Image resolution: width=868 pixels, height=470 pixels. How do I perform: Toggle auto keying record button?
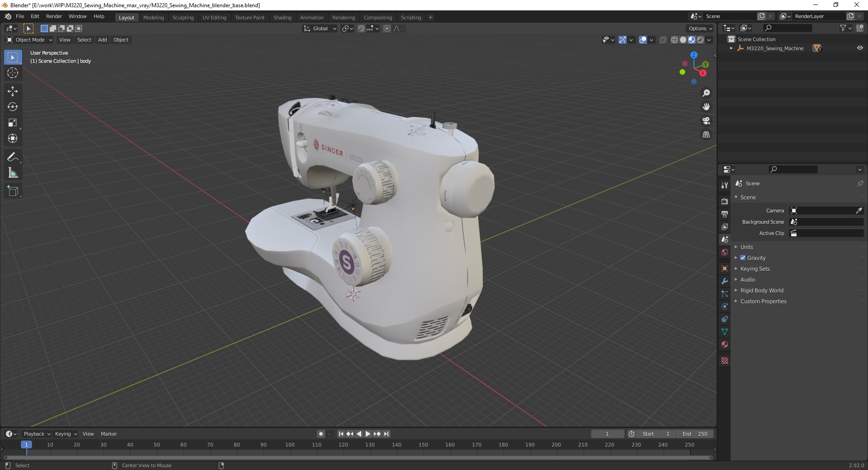(321, 434)
